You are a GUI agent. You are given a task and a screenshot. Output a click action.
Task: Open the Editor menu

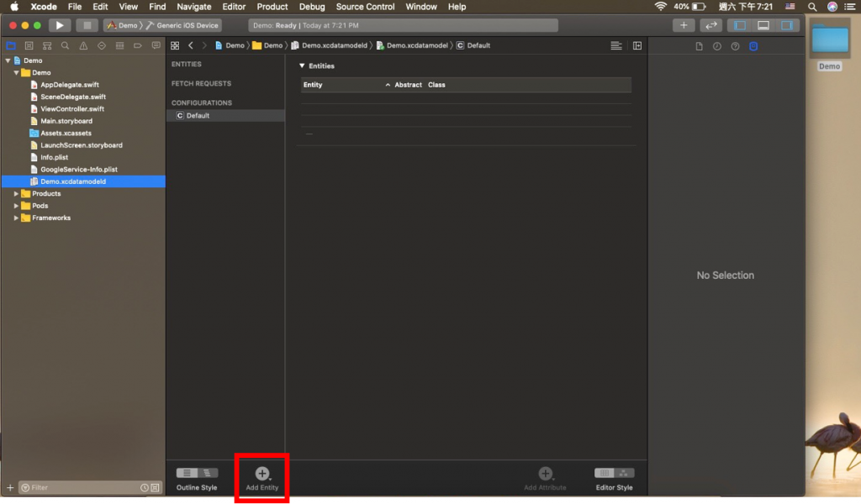[234, 7]
